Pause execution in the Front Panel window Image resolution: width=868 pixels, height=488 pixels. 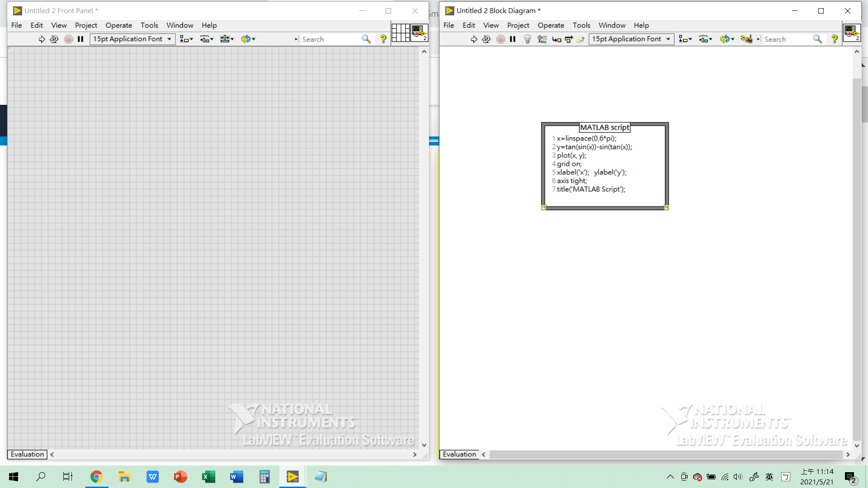pos(80,39)
